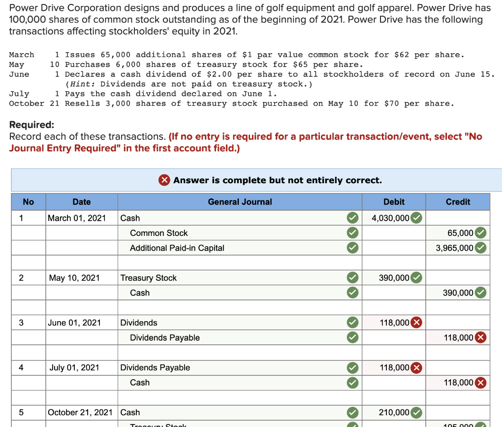Click the red X icon in the answer banner
504x427 pixels.
[164, 180]
